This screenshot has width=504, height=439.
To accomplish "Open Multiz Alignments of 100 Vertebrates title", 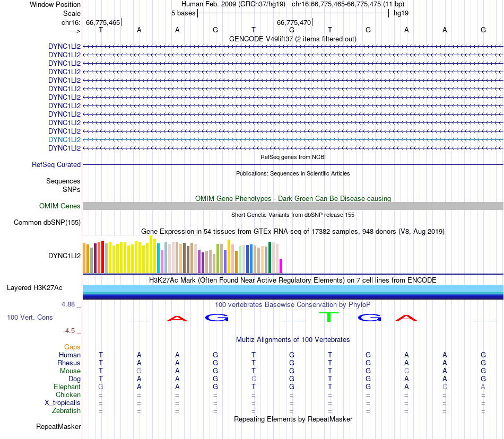I will point(293,339).
